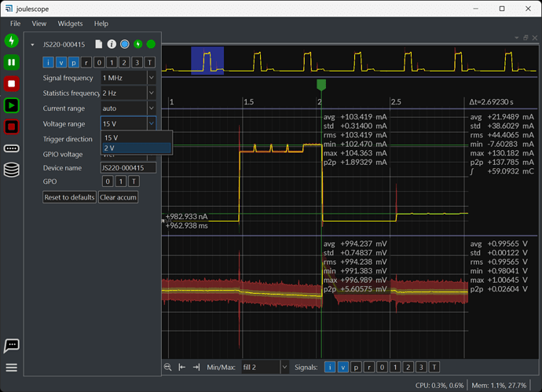Toggle GPO output 0 button
Viewport: 542px width, 392px height.
tap(108, 181)
